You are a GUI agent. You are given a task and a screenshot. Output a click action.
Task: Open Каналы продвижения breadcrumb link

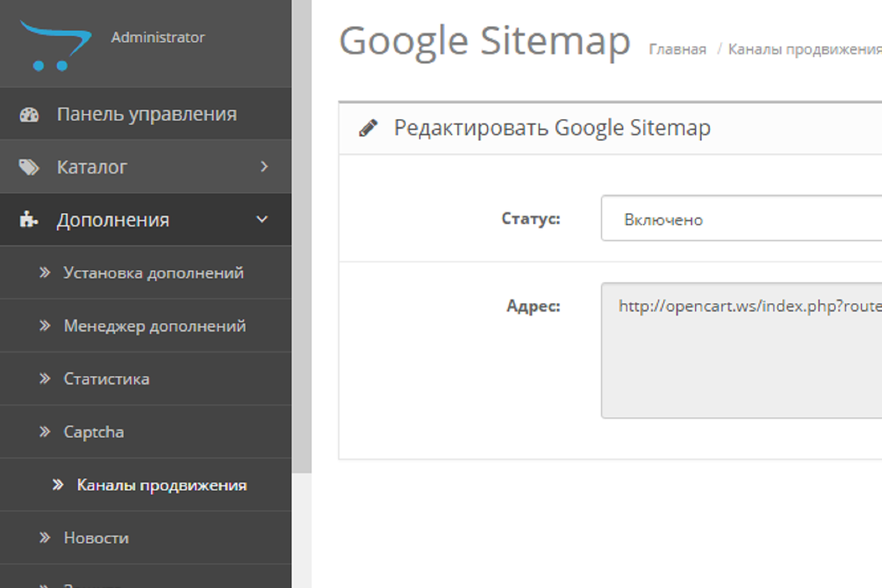click(805, 49)
